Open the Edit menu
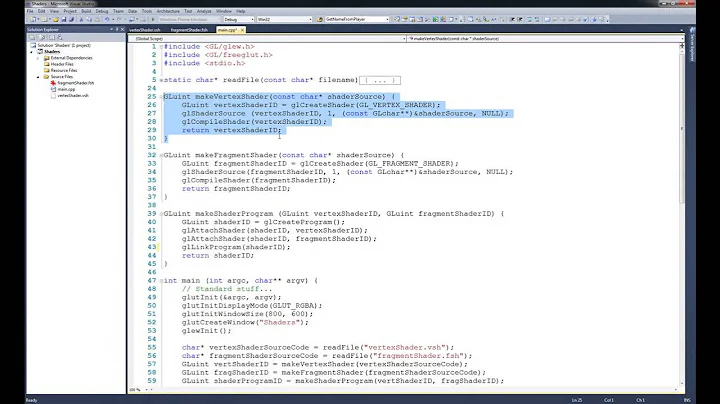Viewport: 720px width, 404px height. (x=41, y=11)
